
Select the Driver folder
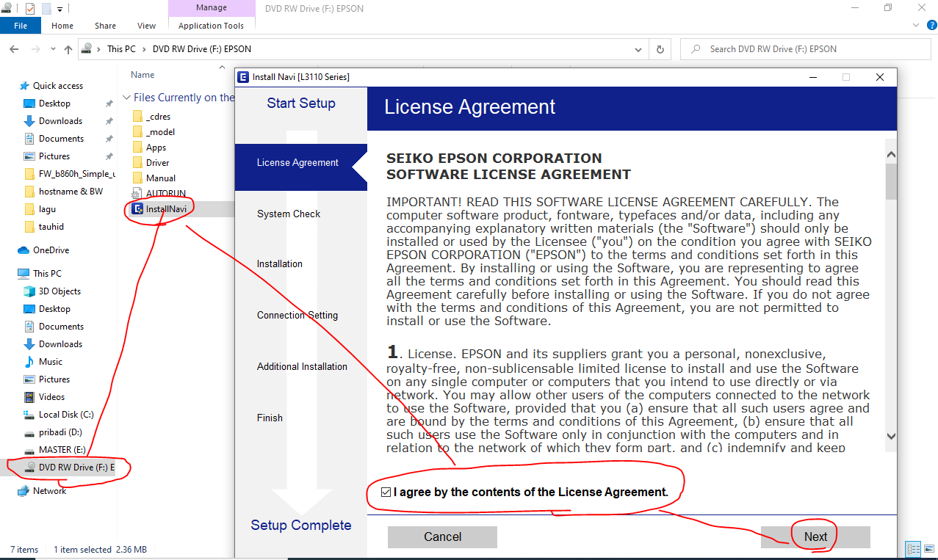157,163
